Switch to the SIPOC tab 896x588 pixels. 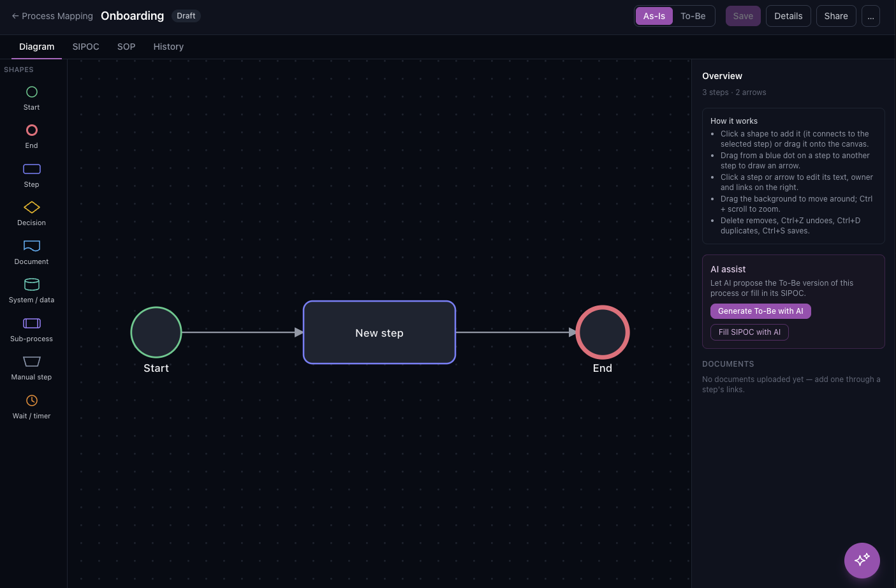coord(86,47)
